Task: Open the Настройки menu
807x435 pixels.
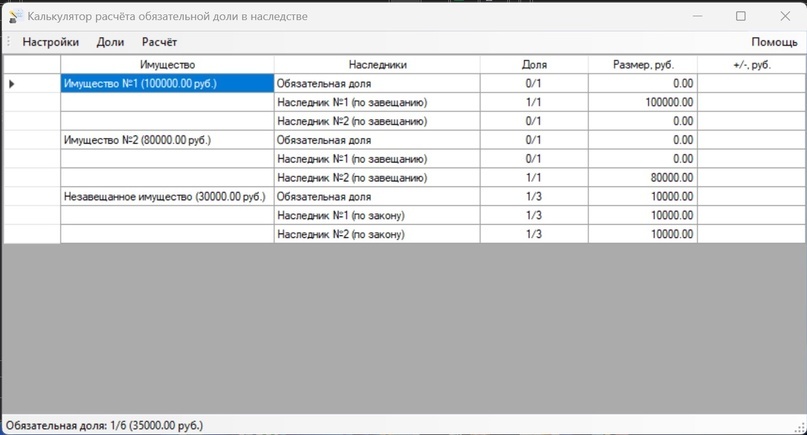Action: coord(50,42)
